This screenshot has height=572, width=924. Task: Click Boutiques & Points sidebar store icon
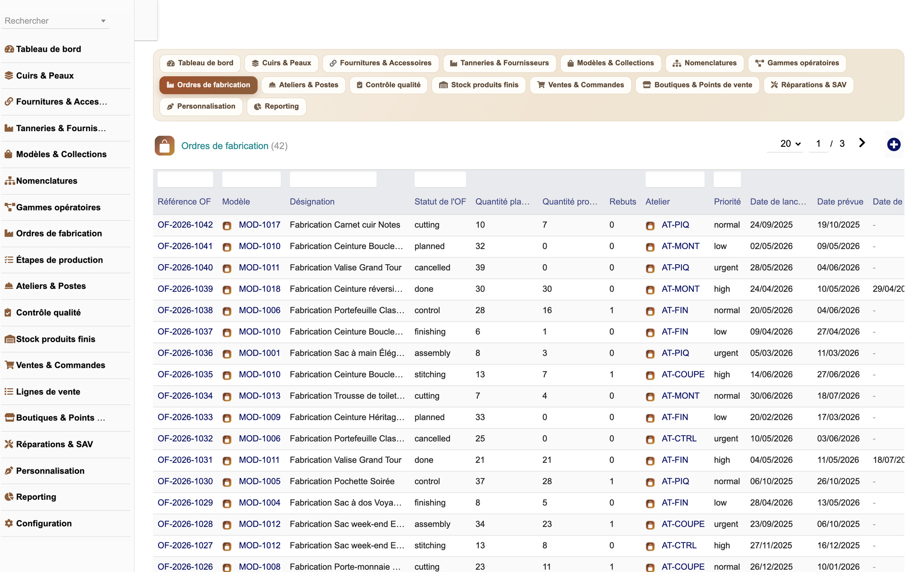click(9, 418)
